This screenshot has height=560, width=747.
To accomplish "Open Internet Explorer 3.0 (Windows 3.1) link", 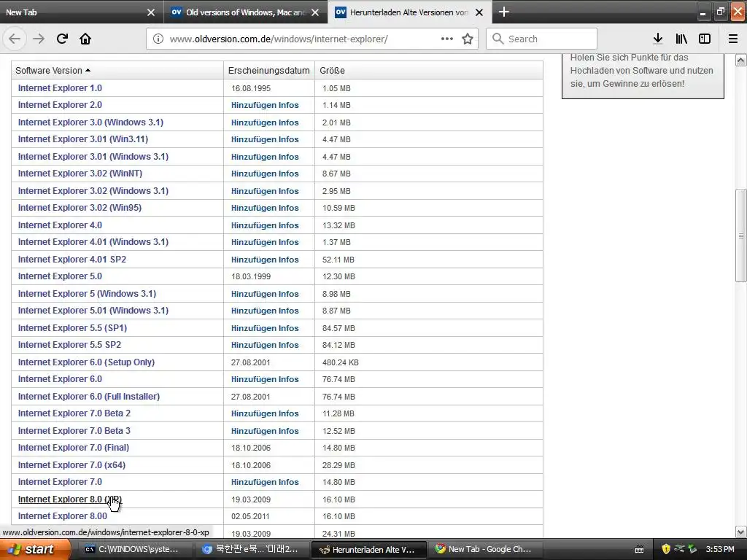I will point(90,122).
